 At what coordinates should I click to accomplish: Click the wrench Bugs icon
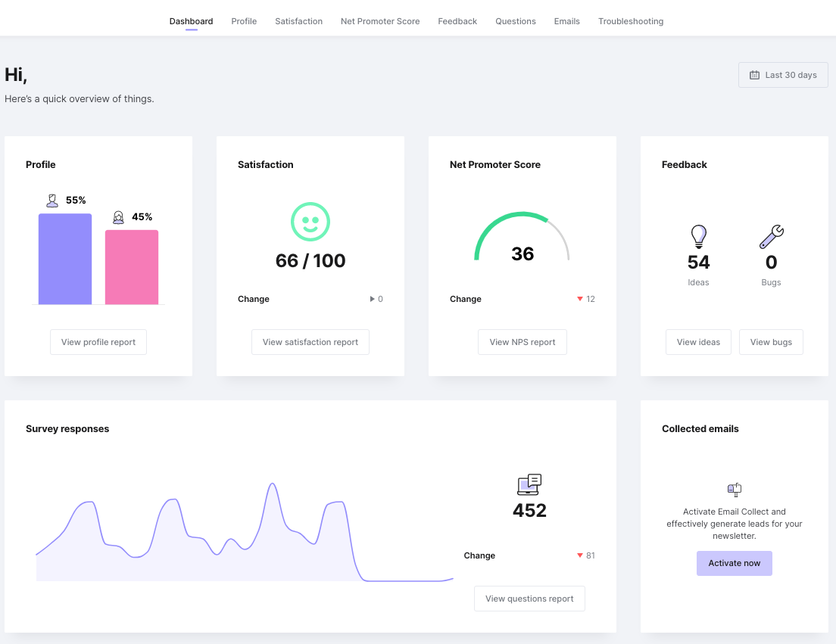[771, 236]
